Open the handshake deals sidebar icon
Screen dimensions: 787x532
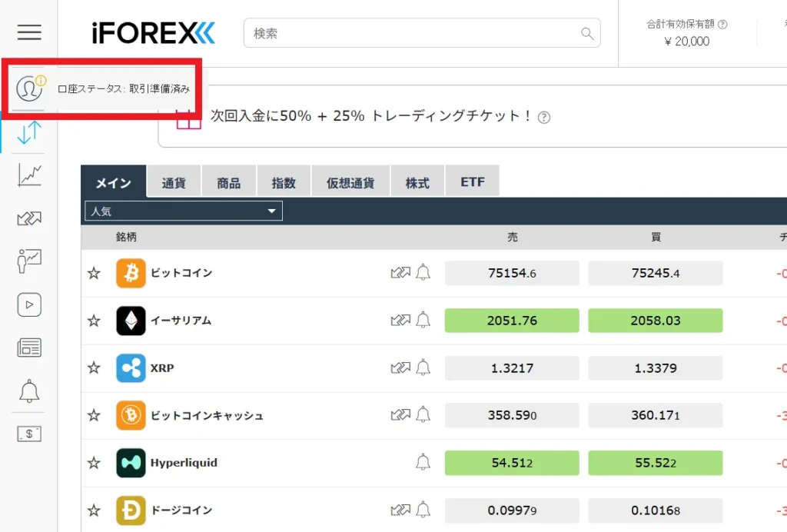29,218
